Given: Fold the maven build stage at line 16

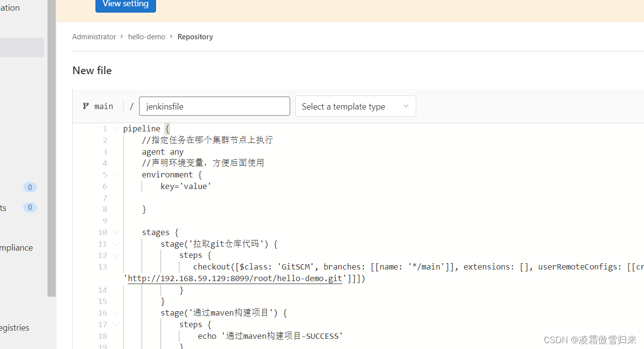Looking at the screenshot, I should click(116, 313).
